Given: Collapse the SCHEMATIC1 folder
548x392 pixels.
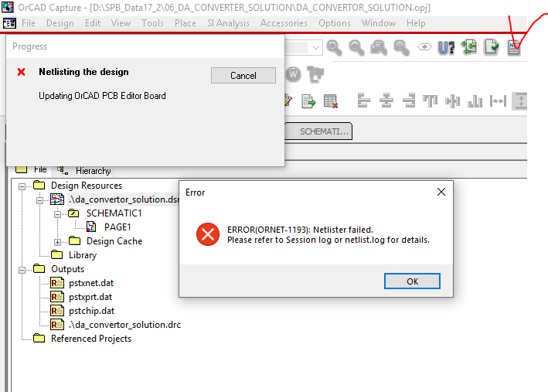Looking at the screenshot, I should [x=58, y=214].
